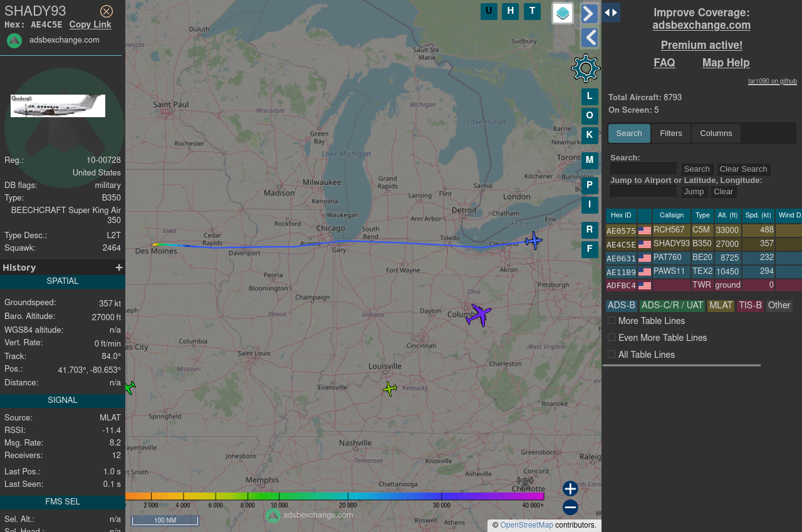Switch to the Search tab

(x=629, y=133)
